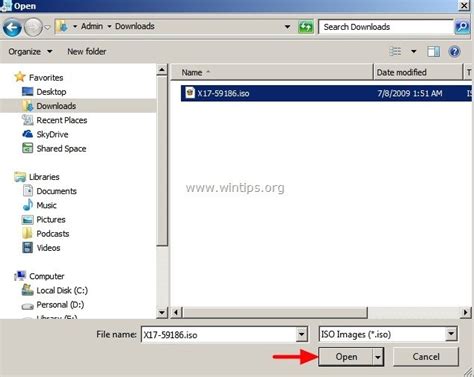The image size is (474, 377).
Task: Click the navigation pane vertical scrollbar thumb
Action: click(162, 161)
